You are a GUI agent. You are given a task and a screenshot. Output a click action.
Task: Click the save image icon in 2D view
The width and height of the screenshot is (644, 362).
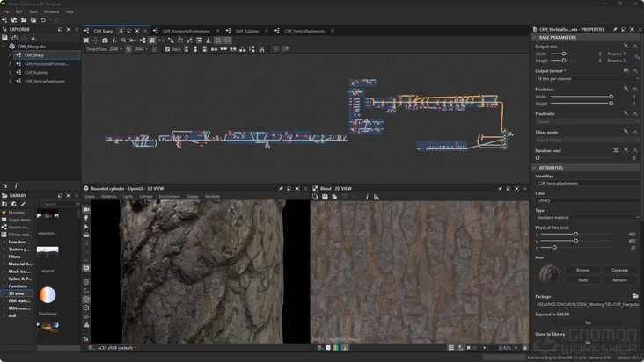[325, 197]
